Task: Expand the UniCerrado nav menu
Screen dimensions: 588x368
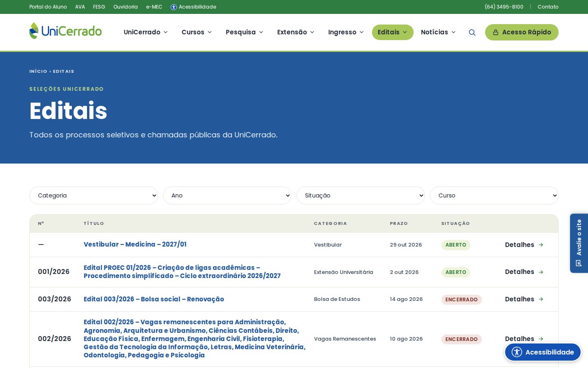Action: pos(145,32)
